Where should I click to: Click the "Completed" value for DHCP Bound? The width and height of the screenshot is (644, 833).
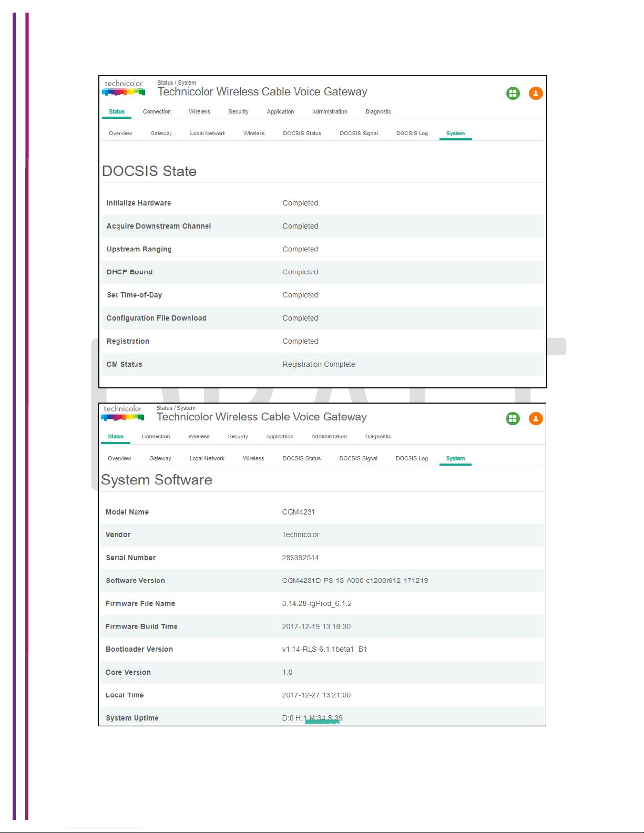(300, 272)
